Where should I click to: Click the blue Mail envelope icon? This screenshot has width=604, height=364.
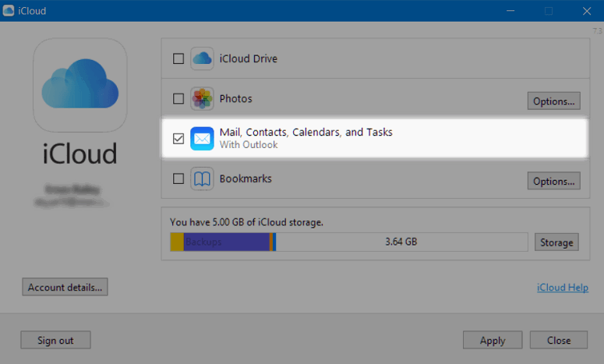(203, 139)
